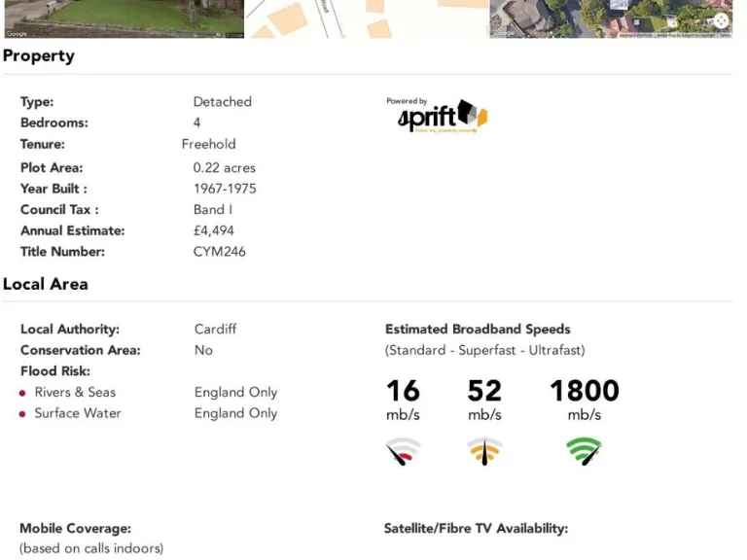The height and width of the screenshot is (560, 747).
Task: Click the Rivers & Seas red bullet
Action: click(22, 393)
